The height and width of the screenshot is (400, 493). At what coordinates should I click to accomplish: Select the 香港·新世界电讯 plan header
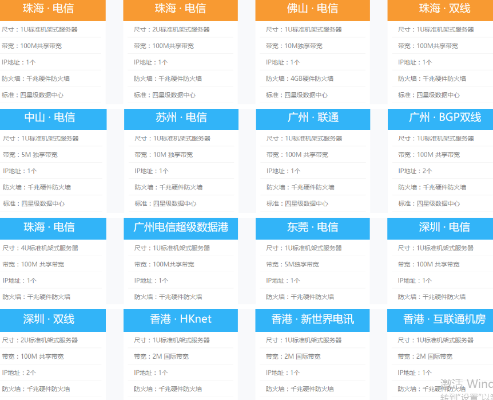point(312,320)
